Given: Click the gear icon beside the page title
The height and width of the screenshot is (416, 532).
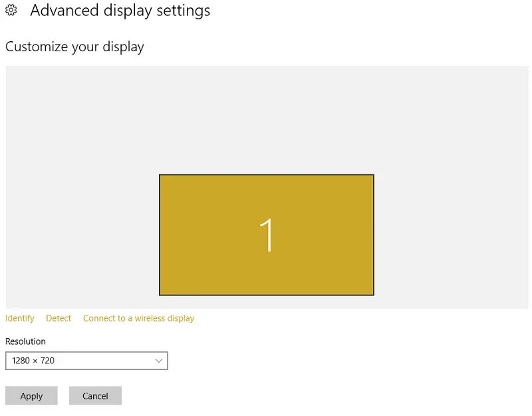Looking at the screenshot, I should click(11, 11).
